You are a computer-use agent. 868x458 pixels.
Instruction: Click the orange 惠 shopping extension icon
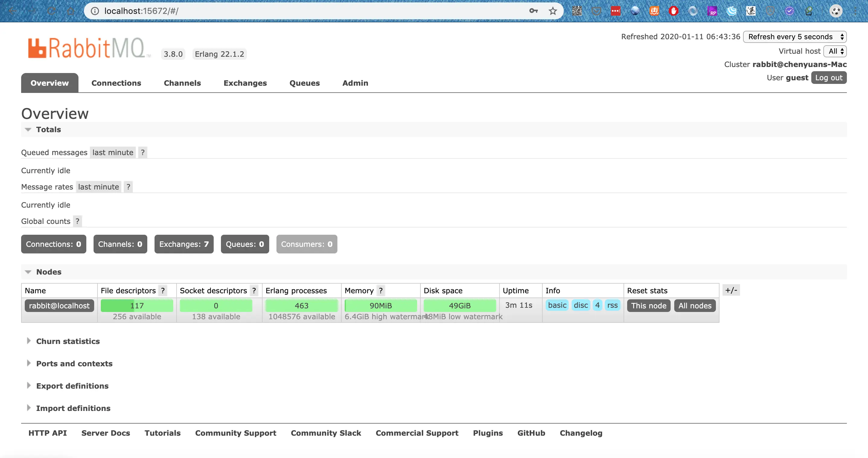(654, 11)
